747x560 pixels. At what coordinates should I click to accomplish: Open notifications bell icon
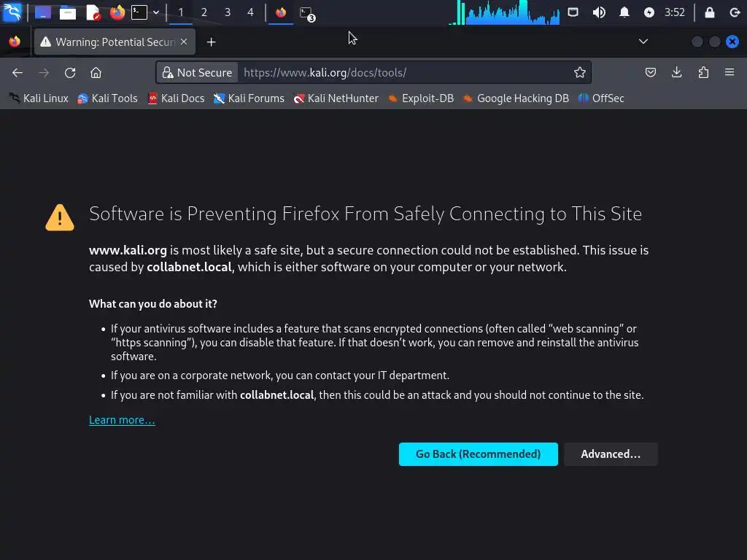pos(624,12)
